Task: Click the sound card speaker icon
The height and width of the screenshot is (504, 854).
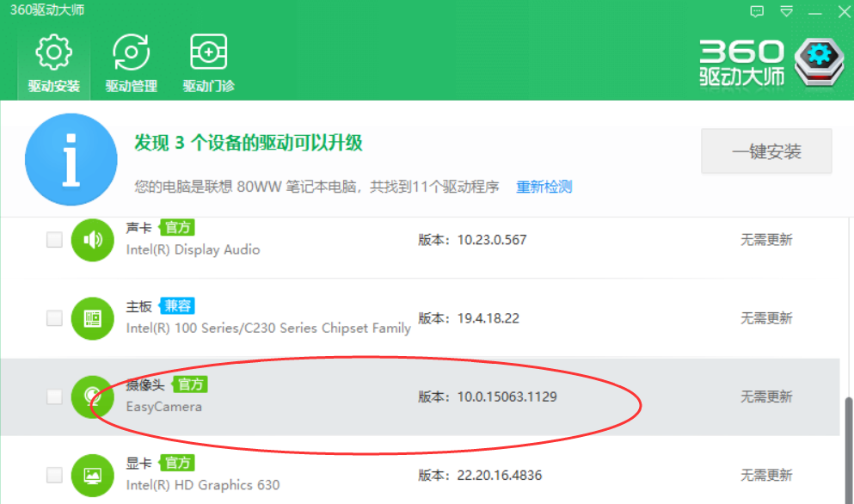Action: tap(92, 240)
